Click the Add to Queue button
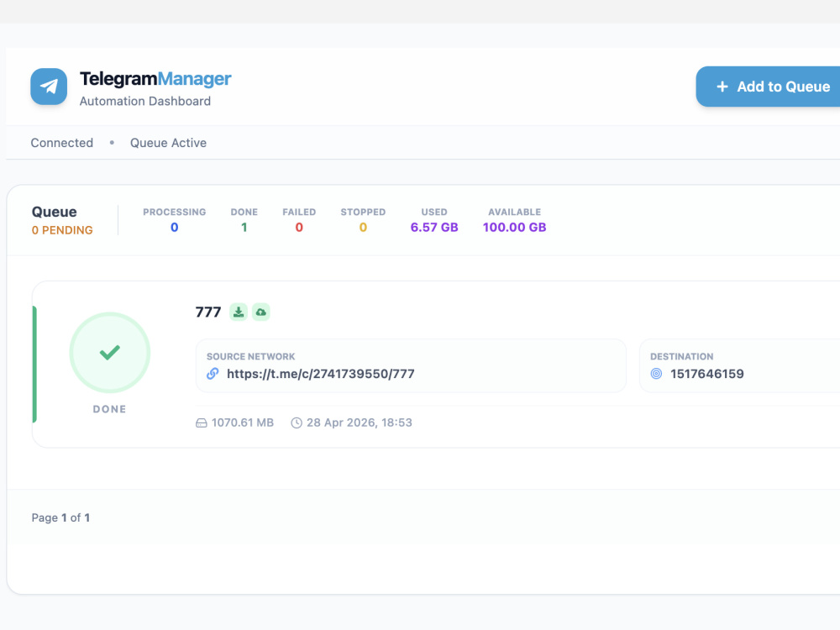 pos(769,87)
